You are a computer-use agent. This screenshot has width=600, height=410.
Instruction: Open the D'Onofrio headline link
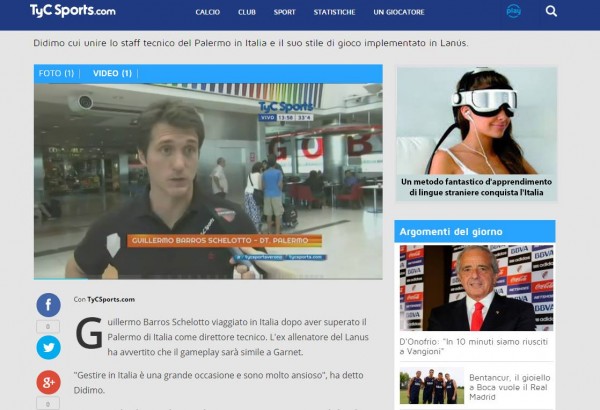tap(476, 348)
